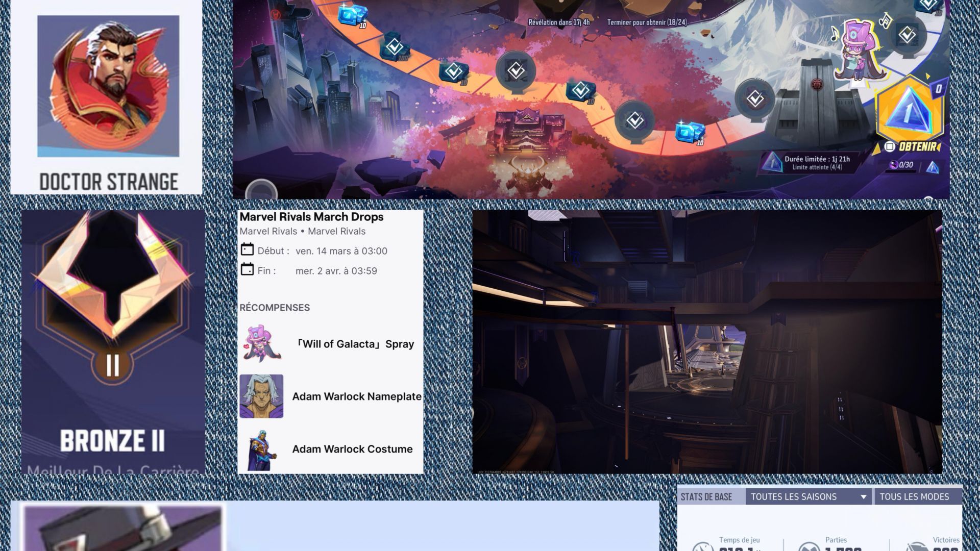
Task: Open the dark in-game map screenshot
Action: [x=707, y=342]
